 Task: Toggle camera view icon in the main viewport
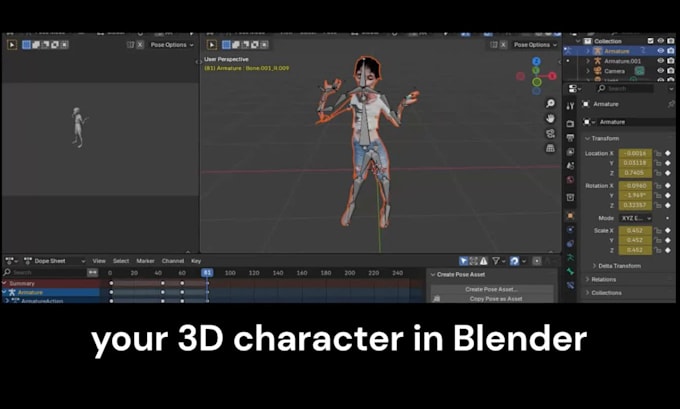[550, 133]
